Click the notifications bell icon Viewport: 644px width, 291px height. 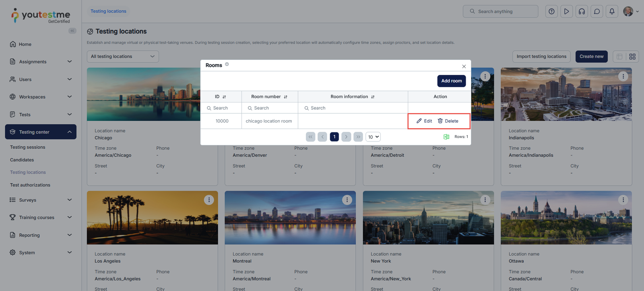[x=612, y=11]
